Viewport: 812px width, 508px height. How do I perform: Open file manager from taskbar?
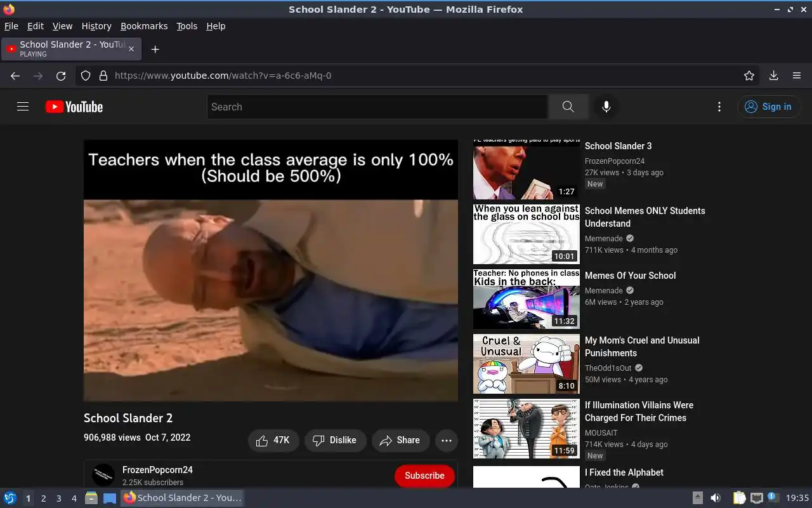tap(91, 498)
